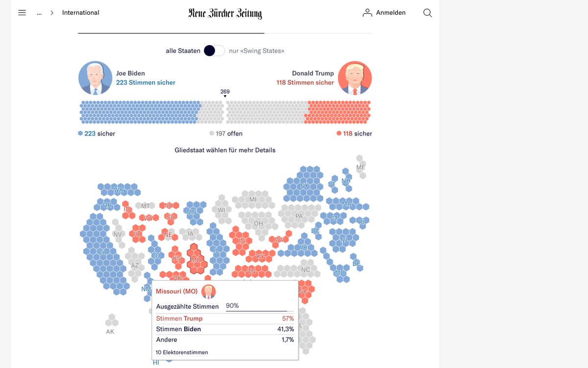
Task: Open the hamburger menu
Action: (22, 13)
